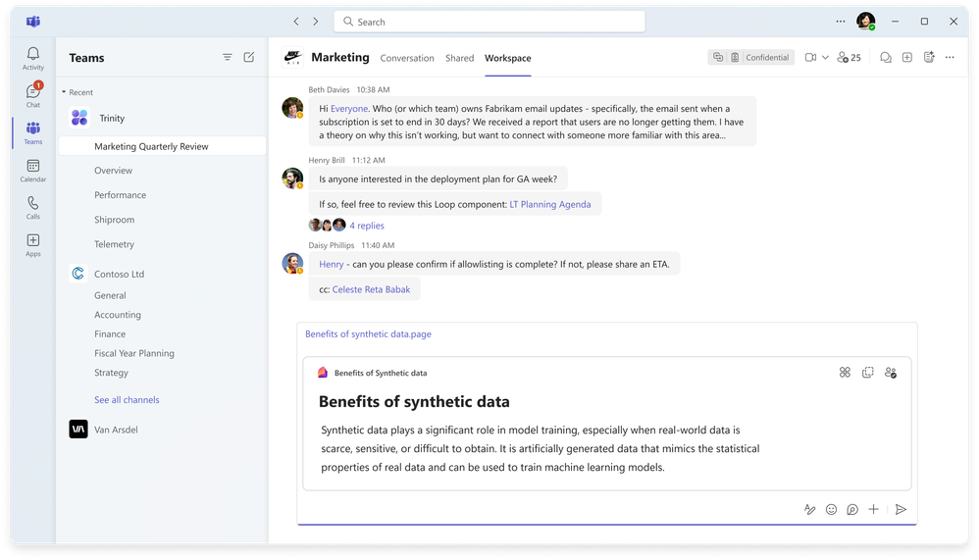Expand the 4 replies thread

(x=367, y=226)
